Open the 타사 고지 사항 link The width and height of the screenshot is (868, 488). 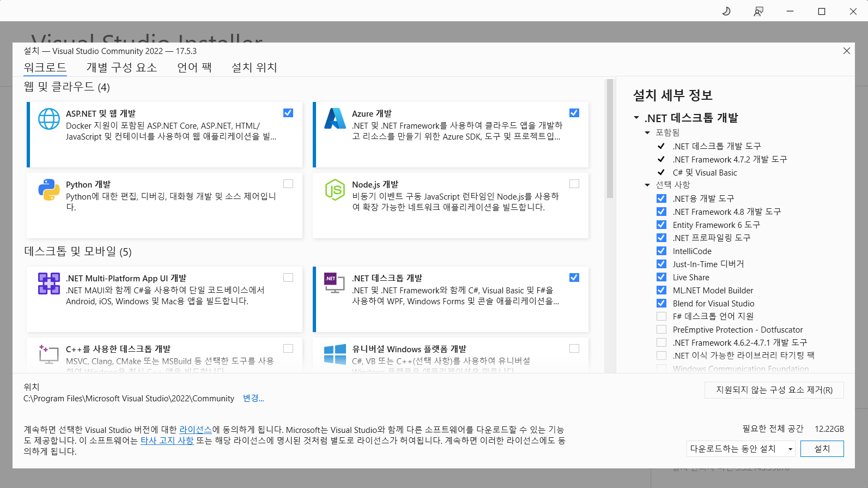167,441
